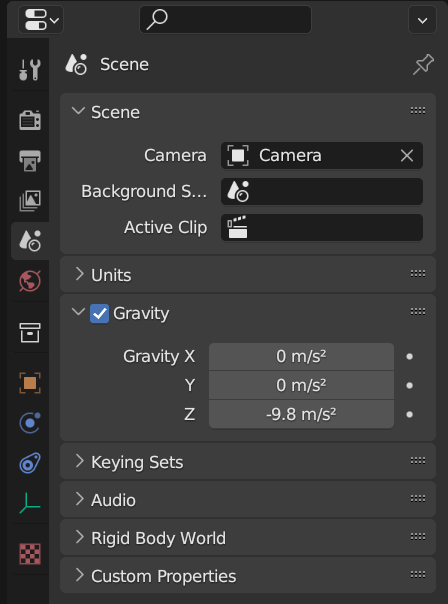Image resolution: width=448 pixels, height=604 pixels.
Task: Click the properties search field
Action: point(225,19)
